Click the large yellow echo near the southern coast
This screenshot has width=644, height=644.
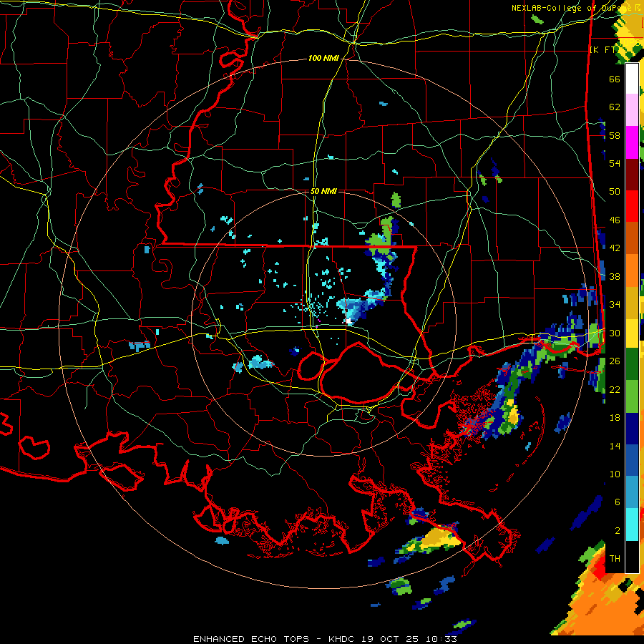pos(440,537)
